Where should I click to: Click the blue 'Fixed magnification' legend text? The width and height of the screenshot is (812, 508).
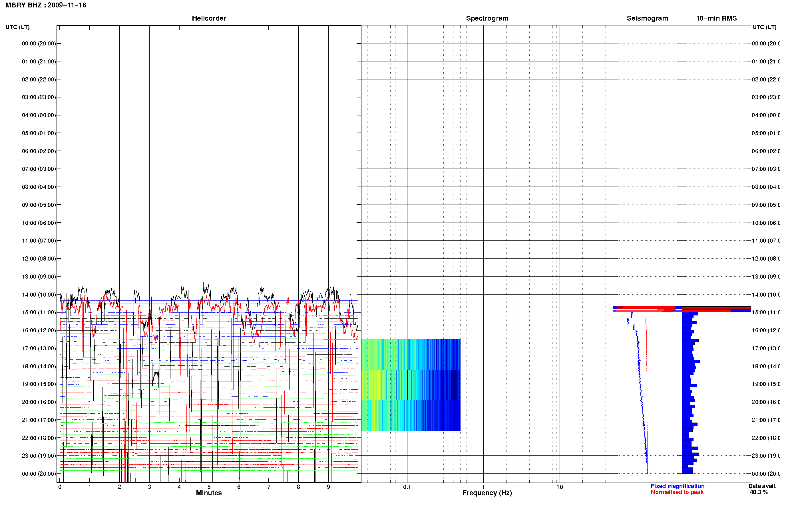(678, 486)
